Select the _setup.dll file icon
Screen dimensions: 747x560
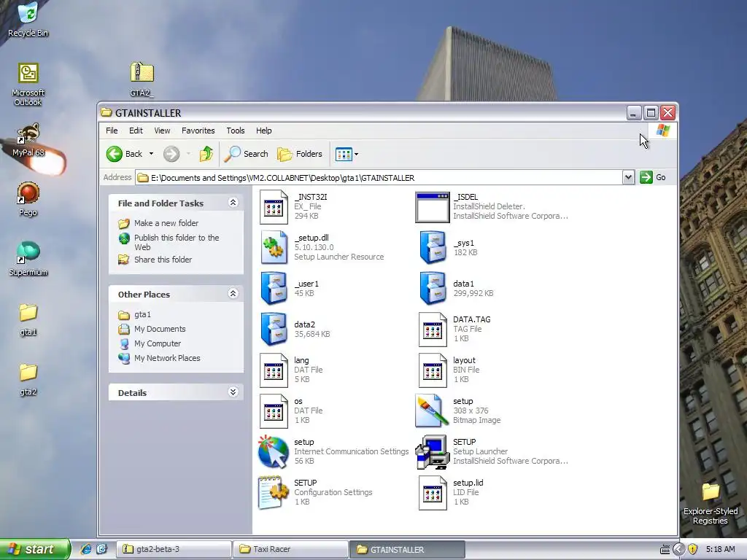[x=274, y=248]
